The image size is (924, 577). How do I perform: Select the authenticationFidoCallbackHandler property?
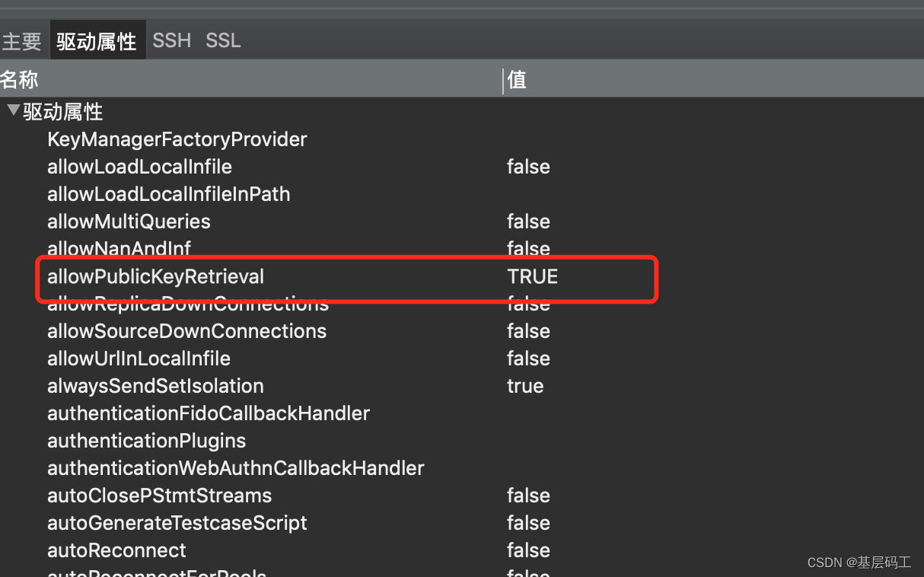click(209, 413)
